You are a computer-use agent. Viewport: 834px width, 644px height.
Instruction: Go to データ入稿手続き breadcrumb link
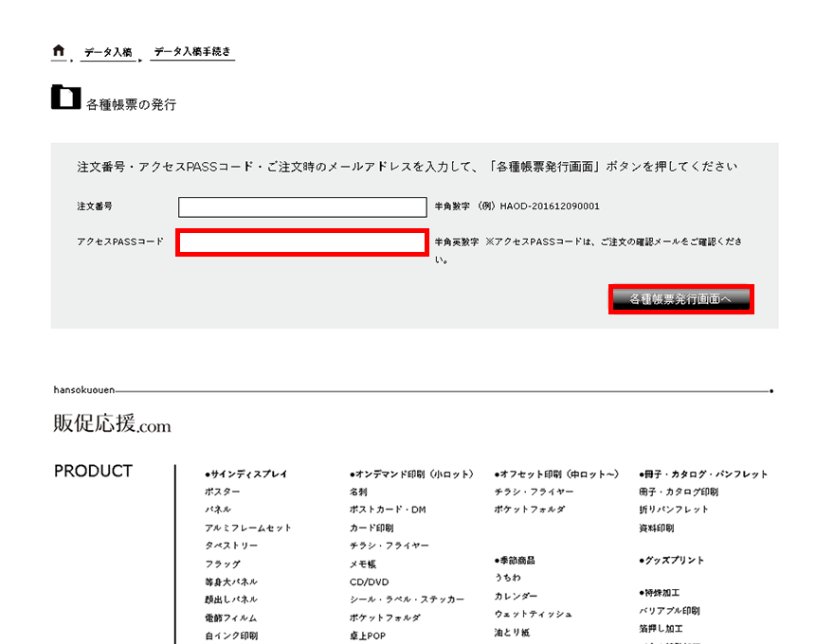pos(192,53)
